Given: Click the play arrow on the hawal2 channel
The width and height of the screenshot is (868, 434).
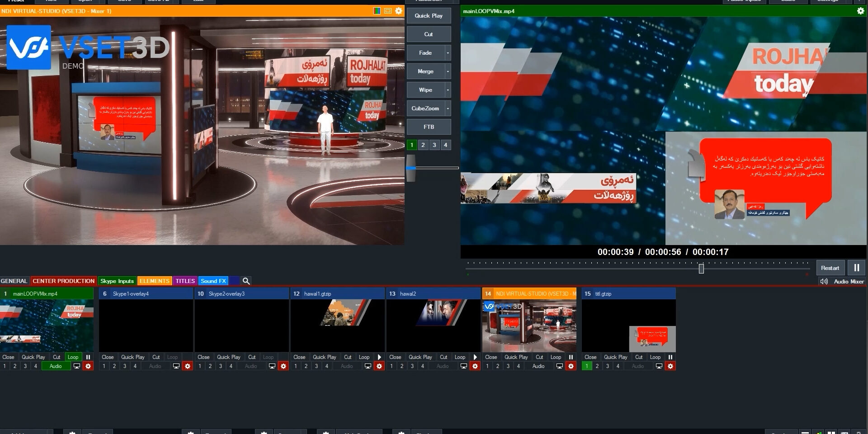Looking at the screenshot, I should point(475,357).
